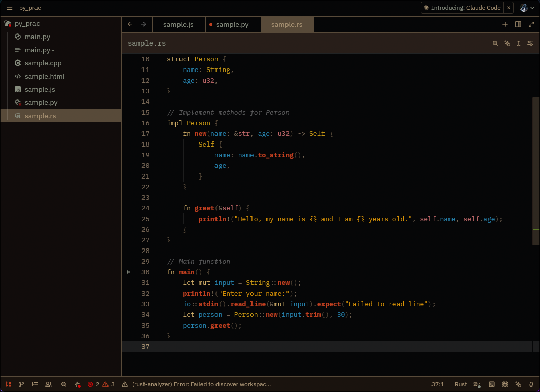Dismiss the Claude Code announcement banner
This screenshot has height=392, width=540.
coord(509,8)
